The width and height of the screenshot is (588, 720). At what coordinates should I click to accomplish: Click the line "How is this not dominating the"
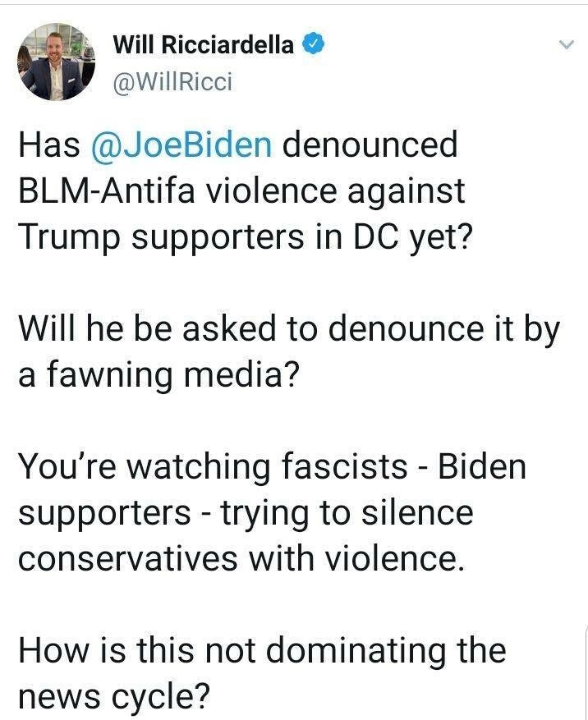pyautogui.click(x=262, y=651)
